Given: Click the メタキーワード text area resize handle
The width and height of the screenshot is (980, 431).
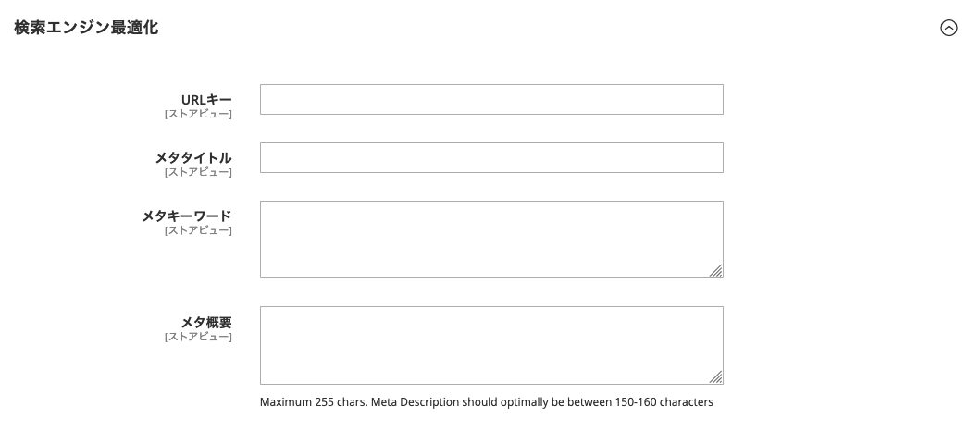Looking at the screenshot, I should point(716,271).
